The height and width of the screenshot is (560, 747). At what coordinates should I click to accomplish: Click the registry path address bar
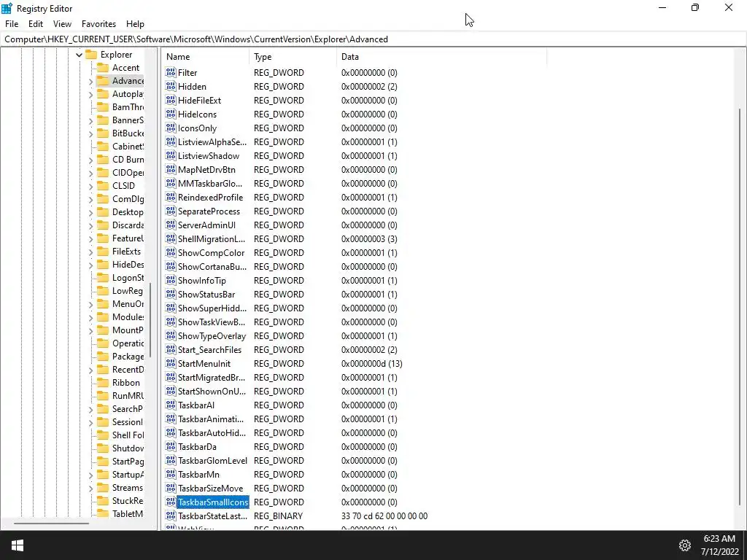pyautogui.click(x=373, y=39)
